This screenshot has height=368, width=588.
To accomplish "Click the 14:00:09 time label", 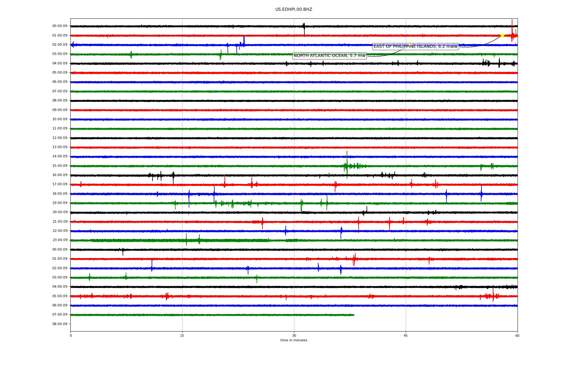I will [60, 156].
